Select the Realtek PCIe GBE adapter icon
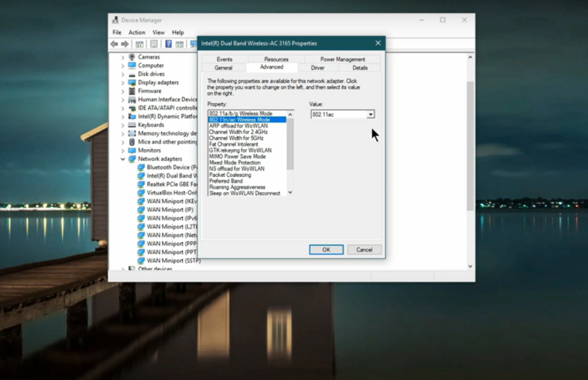The image size is (588, 380). click(141, 184)
